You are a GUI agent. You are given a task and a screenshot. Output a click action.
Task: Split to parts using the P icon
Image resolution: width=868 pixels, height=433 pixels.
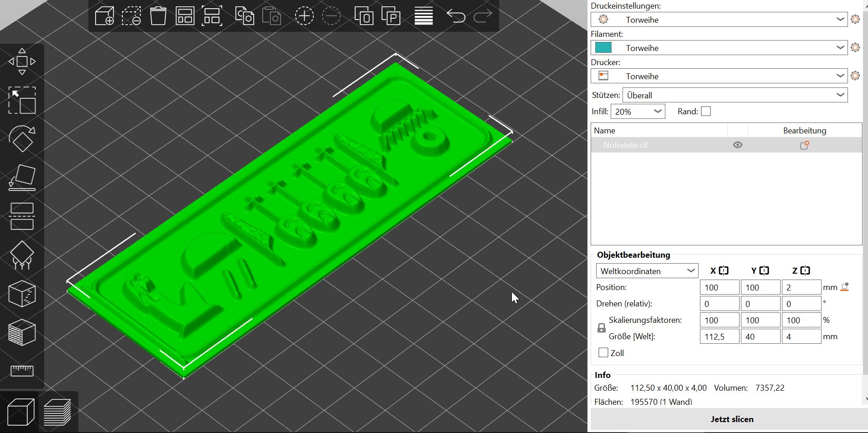[391, 16]
